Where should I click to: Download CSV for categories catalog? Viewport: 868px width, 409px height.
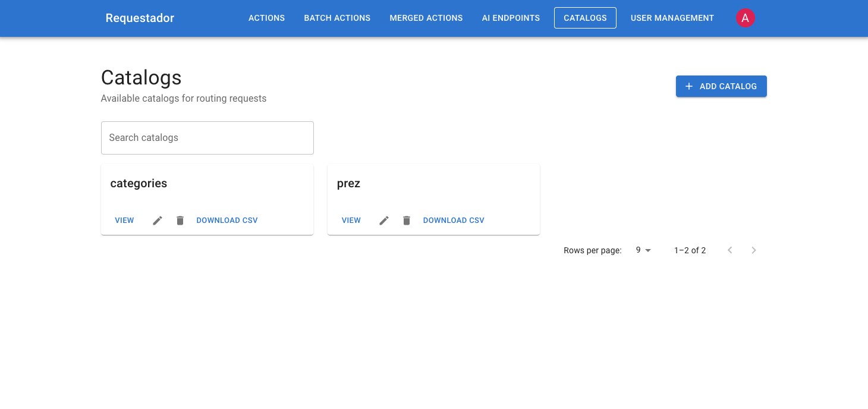[227, 221]
